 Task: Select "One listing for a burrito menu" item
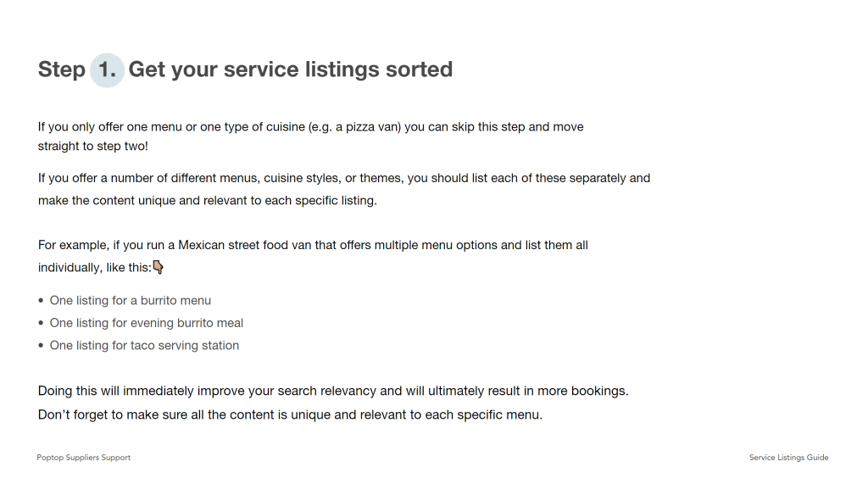coord(130,301)
